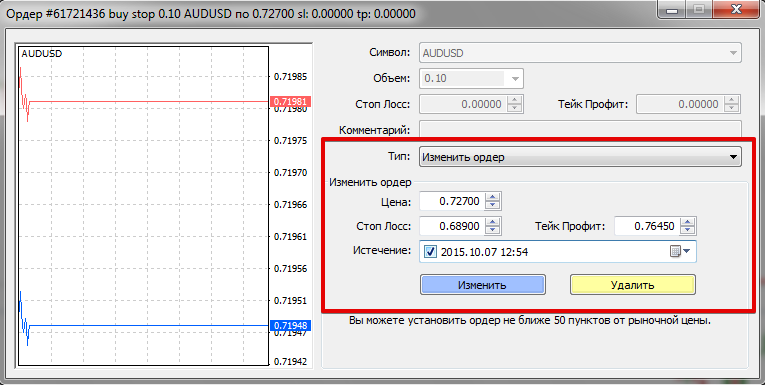Decrease lower Стоп Лосс 0.68900 spinner down
The width and height of the screenshot is (765, 385).
pos(493,230)
